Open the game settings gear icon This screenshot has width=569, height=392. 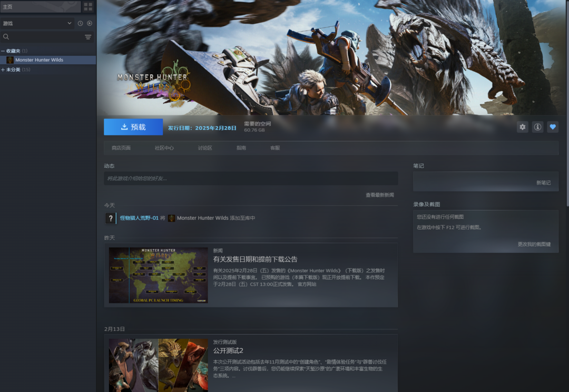[x=522, y=127]
